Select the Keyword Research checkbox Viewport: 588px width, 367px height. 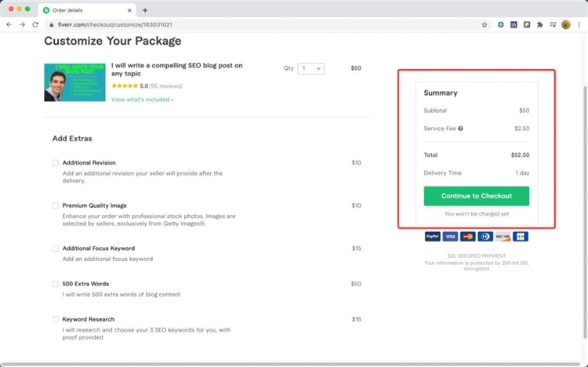point(56,319)
